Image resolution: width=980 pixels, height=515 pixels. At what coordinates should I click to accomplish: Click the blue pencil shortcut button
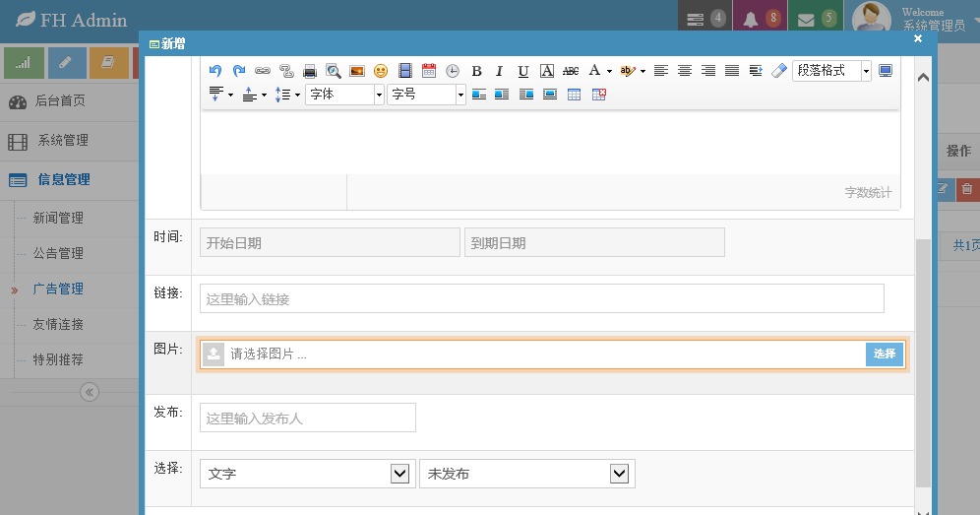67,63
